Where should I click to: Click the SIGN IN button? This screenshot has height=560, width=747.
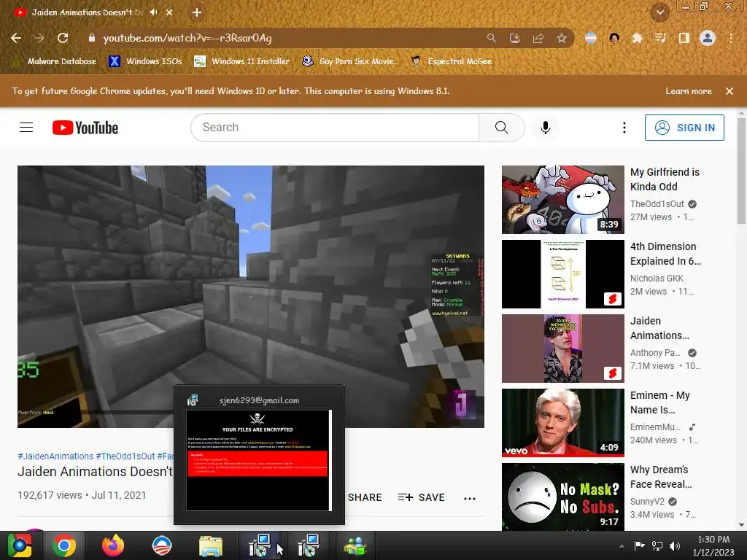coord(684,128)
